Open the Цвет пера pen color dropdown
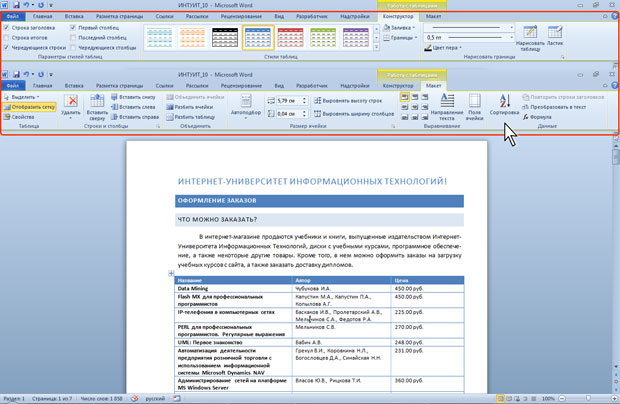Image resolution: width=620 pixels, height=404 pixels. [444, 47]
